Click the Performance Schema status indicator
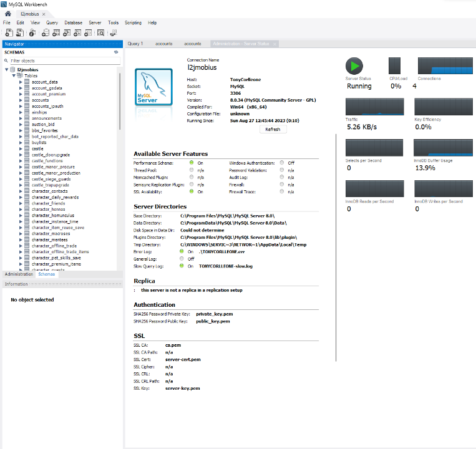The image size is (476, 449). coord(191,163)
